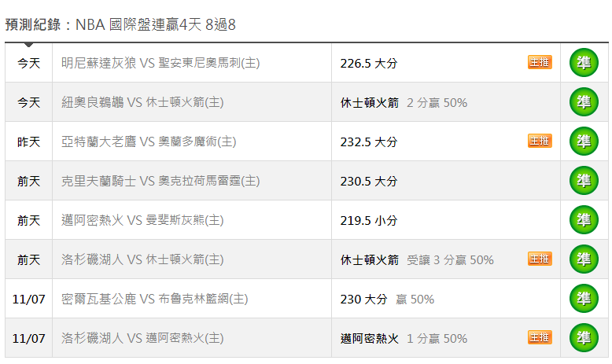Viewport: 612px width, 364px height.
Task: Open 洛杉磯湖人 VS 邁阿密熱火 matchup
Action: (142, 338)
